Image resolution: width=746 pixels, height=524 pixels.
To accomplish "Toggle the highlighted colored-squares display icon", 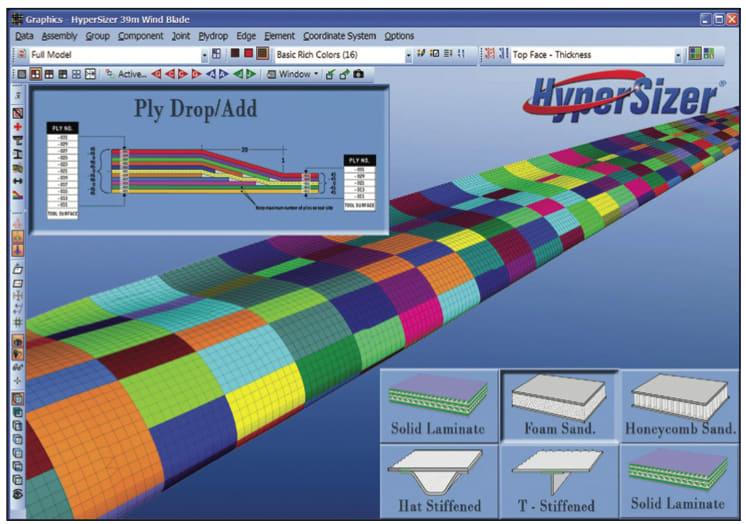I will click(695, 53).
